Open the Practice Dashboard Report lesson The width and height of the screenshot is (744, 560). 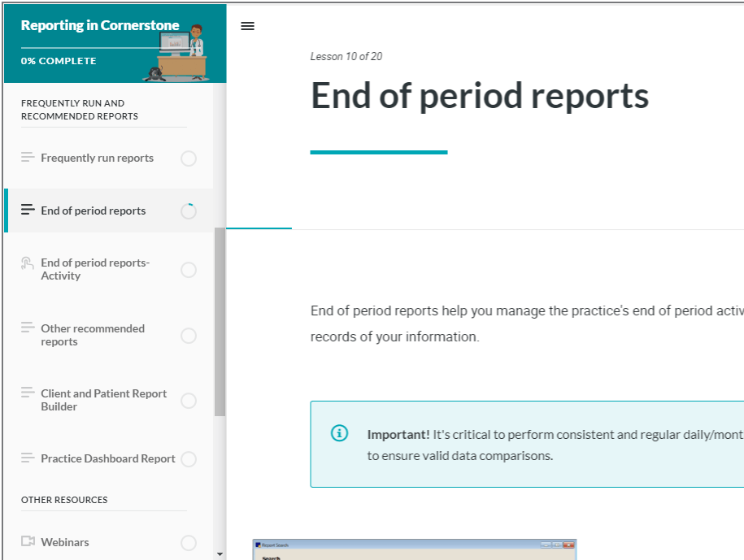tap(109, 459)
